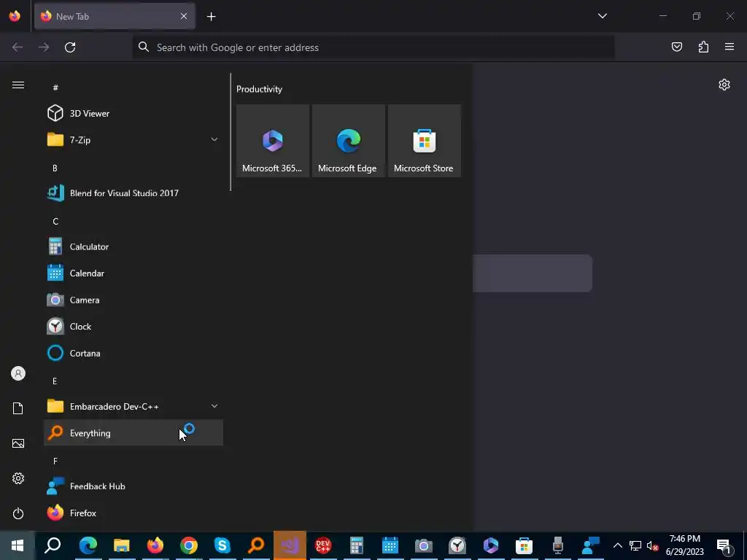Screen dimensions: 747x560
Task: Open Camera from the taskbar
Action: coord(424,545)
